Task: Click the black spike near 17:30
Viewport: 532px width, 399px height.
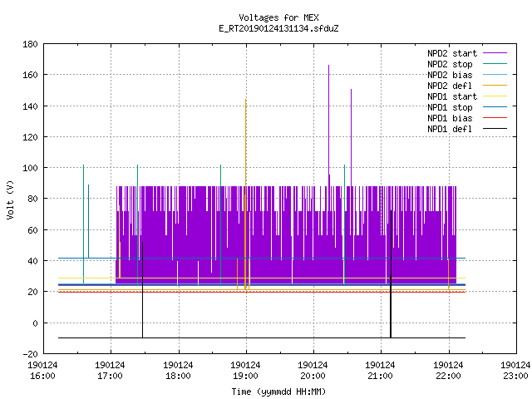Action: tap(142, 289)
